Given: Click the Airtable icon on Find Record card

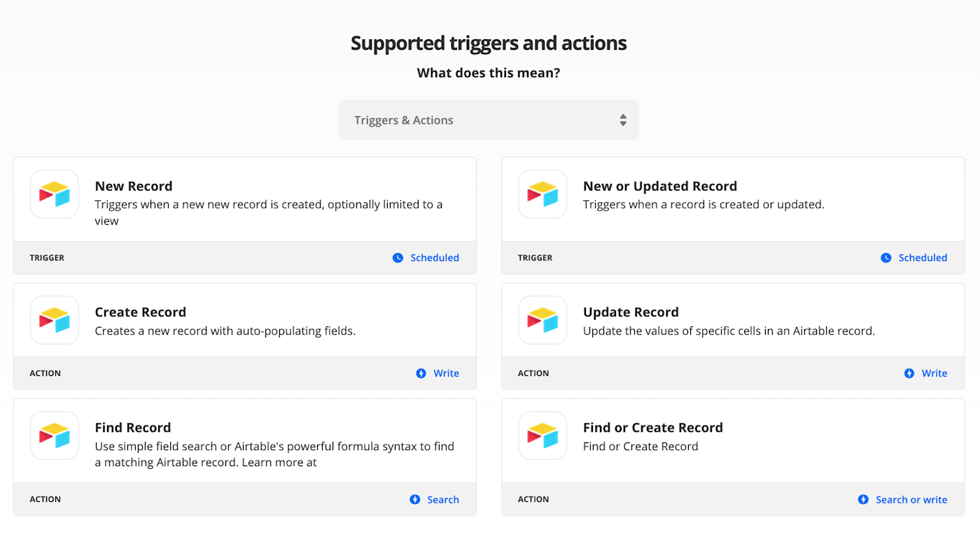Looking at the screenshot, I should pyautogui.click(x=55, y=435).
